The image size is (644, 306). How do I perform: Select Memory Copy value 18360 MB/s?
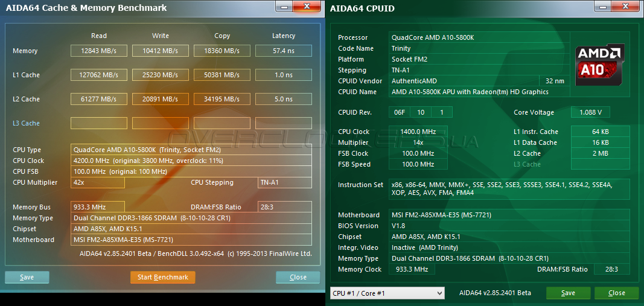[x=222, y=51]
